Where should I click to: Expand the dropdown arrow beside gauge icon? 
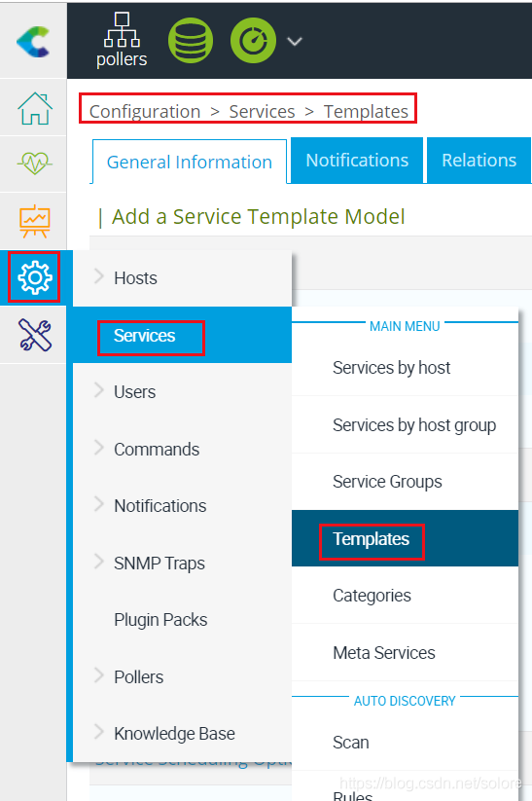(x=295, y=42)
